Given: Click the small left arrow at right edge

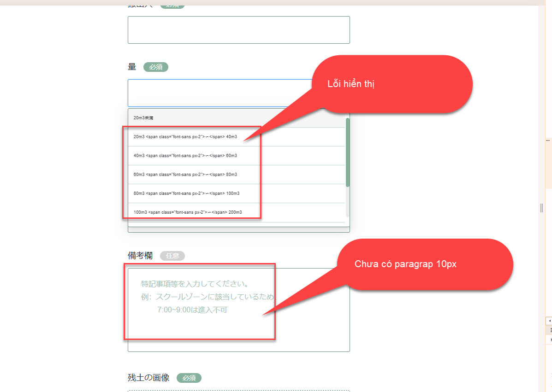Looking at the screenshot, I should [x=549, y=320].
